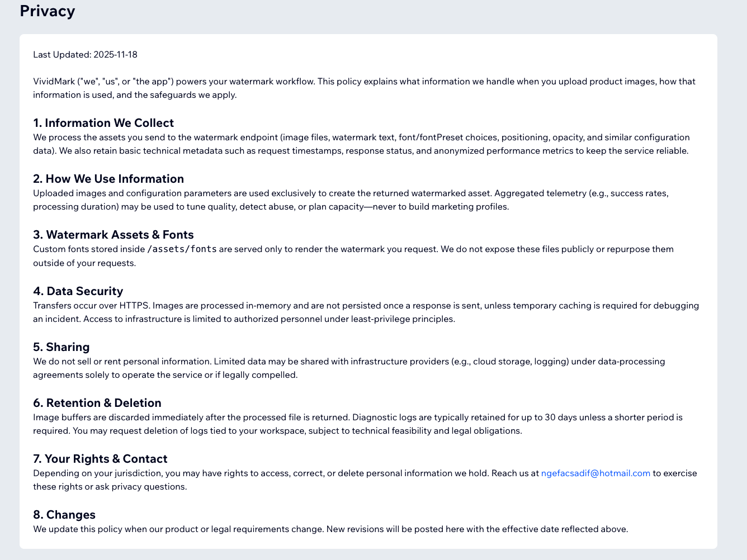Click the ngefacsadif@hotmail.com email link
747x560 pixels.
595,473
